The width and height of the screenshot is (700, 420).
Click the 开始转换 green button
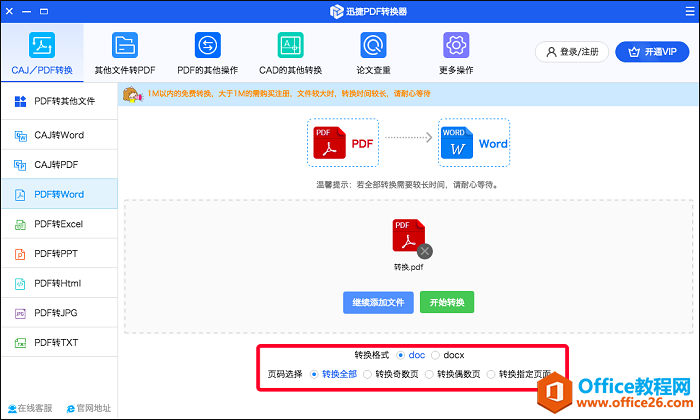[x=447, y=303]
